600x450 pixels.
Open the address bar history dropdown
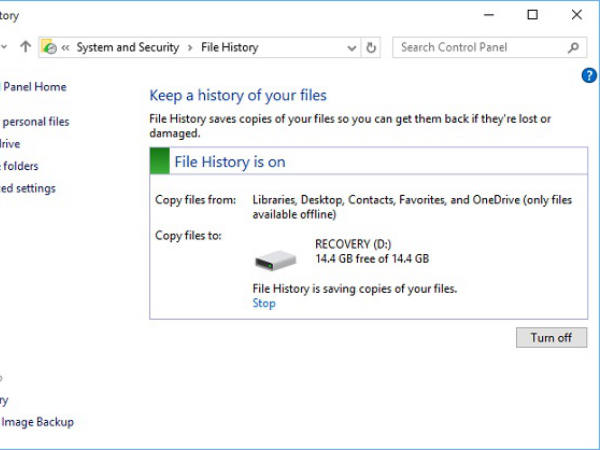coord(351,47)
